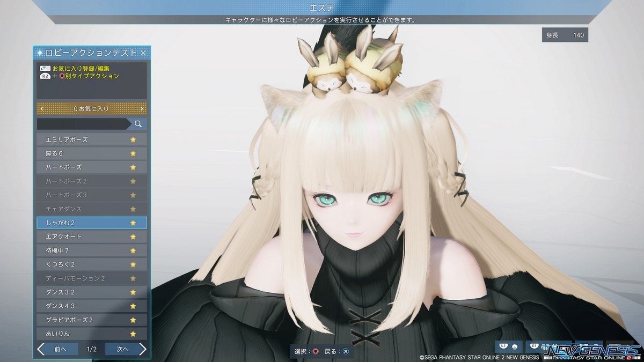This screenshot has width=644, height=362.
Task: Select 座る6 lobby action
Action: (x=92, y=153)
